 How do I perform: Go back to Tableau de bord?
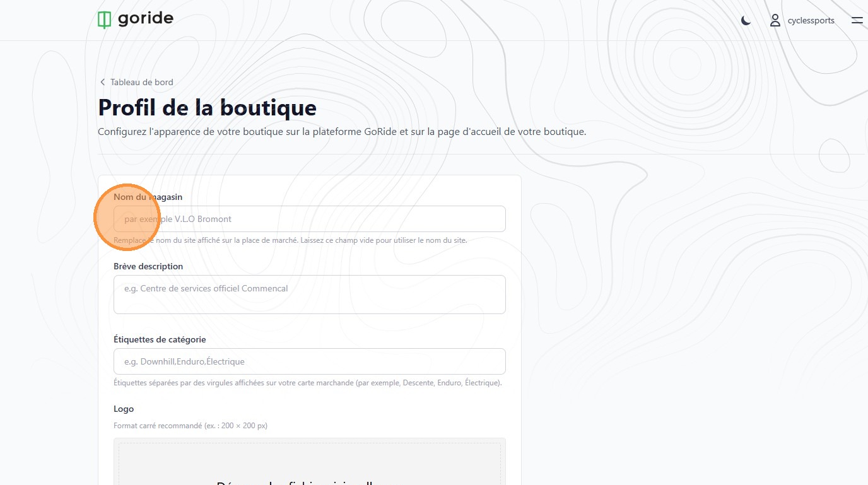[141, 83]
